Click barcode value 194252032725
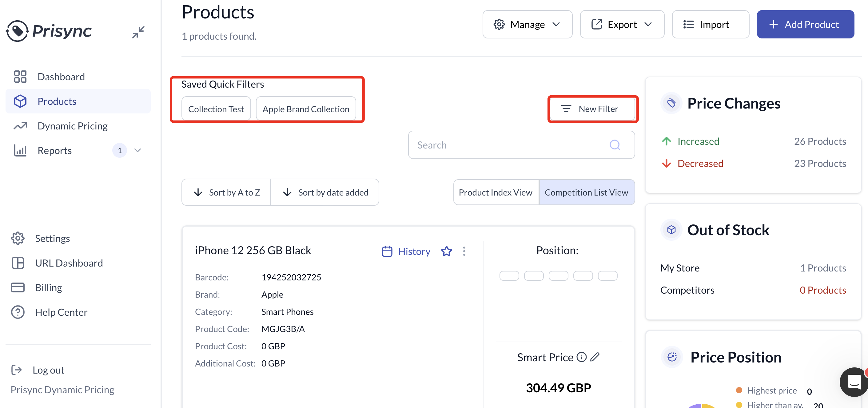Screen dimensions: 868x408 pos(291,277)
